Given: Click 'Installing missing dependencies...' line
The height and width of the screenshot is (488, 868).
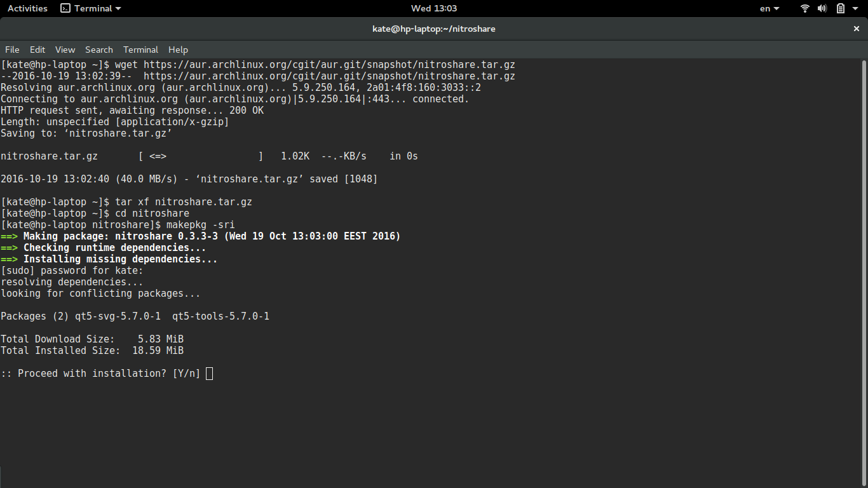Looking at the screenshot, I should tap(109, 259).
